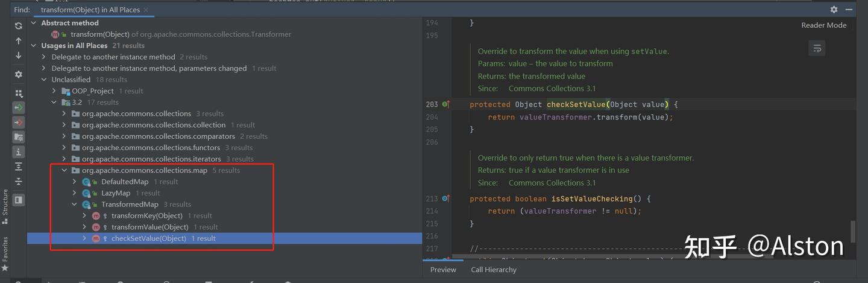Viewport: 868px width, 283px height.
Task: Expand transformValue(Object) method node
Action: click(85, 227)
